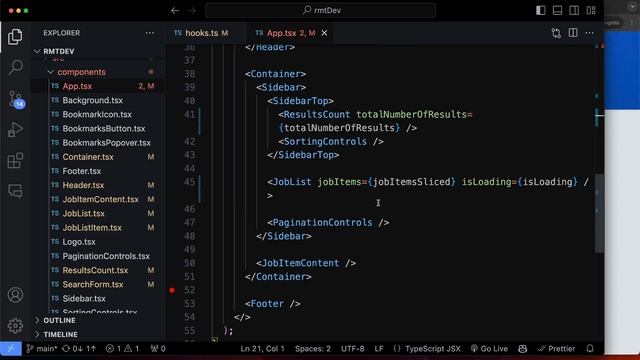Viewport: 640px width, 360px height.
Task: Toggle the bottom panel layout icon
Action: 558,11
